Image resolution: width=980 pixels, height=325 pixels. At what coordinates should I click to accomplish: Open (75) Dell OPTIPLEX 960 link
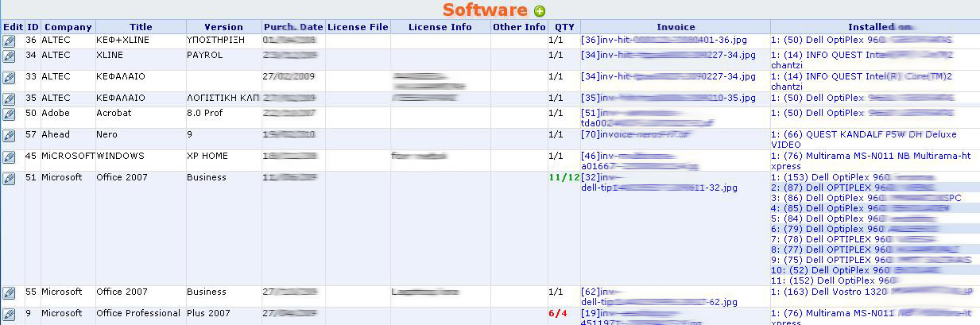(x=871, y=260)
